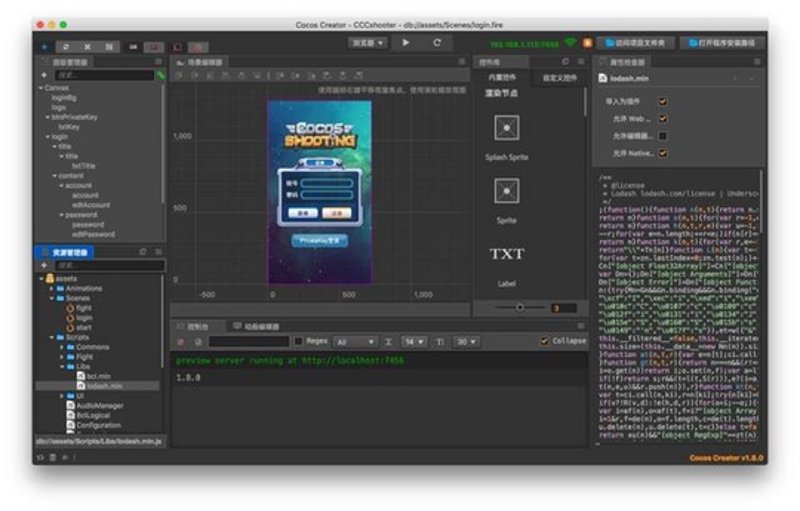Toggle the Regex checkbox in the console
The image size is (800, 511).
click(x=299, y=341)
